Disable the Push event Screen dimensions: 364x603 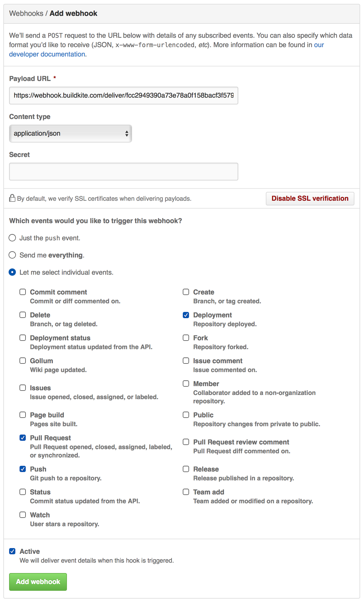23,469
